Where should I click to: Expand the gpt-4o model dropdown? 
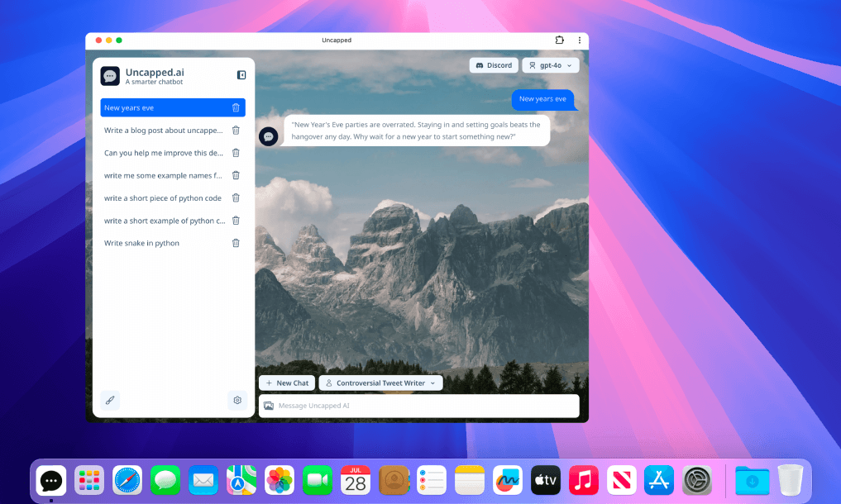[551, 65]
